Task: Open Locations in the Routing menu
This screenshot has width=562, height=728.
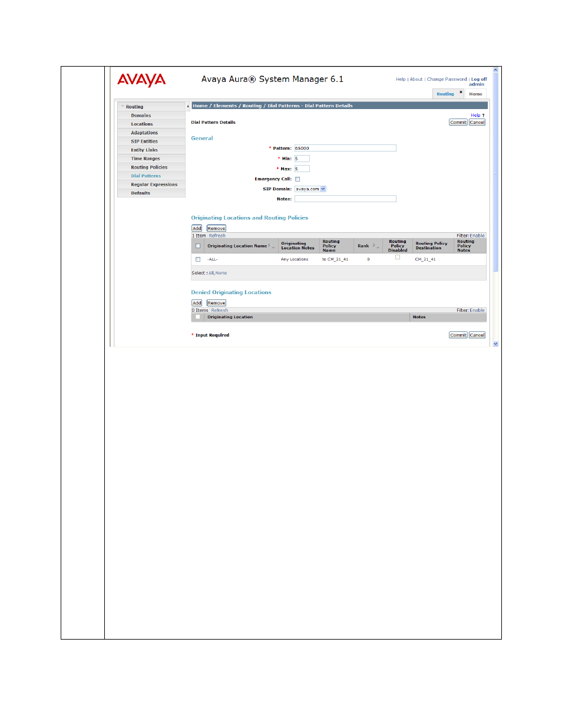Action: (x=142, y=124)
